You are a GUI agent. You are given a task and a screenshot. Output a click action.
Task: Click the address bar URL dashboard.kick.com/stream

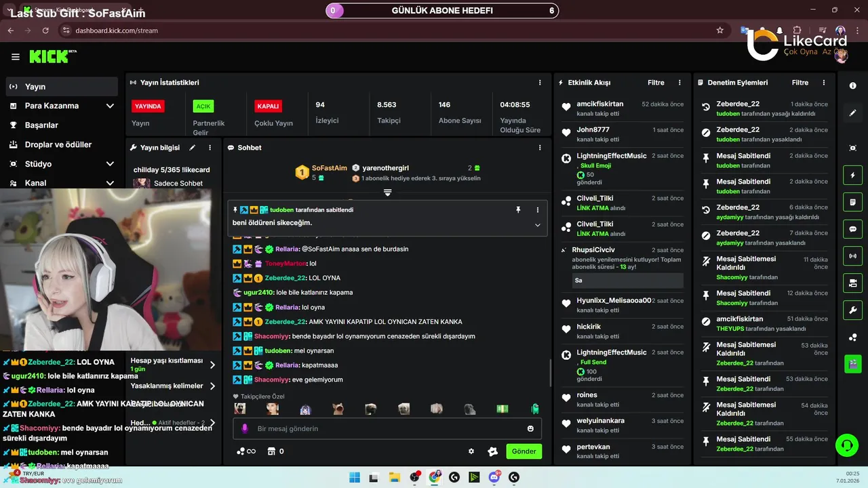pos(117,30)
